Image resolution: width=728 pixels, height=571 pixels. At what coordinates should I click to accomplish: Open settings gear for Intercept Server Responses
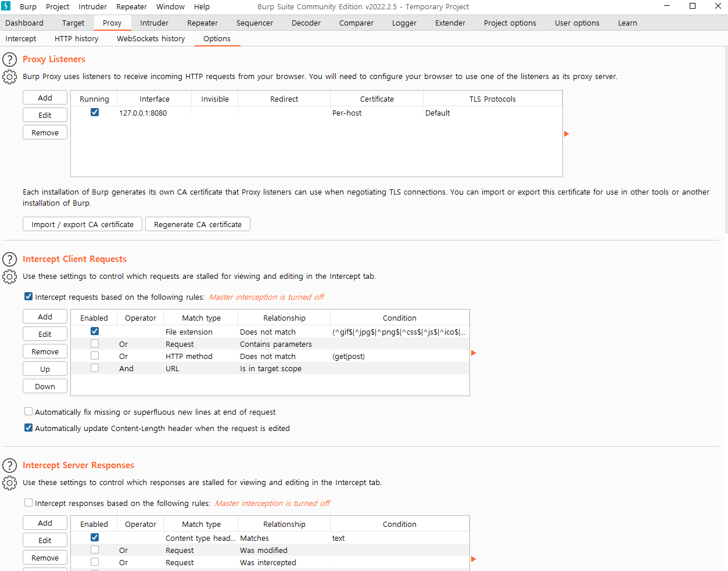[x=10, y=483]
